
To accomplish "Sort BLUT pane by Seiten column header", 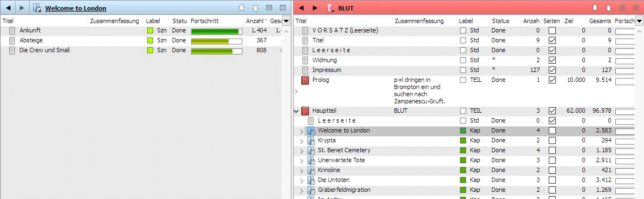I will 551,21.
